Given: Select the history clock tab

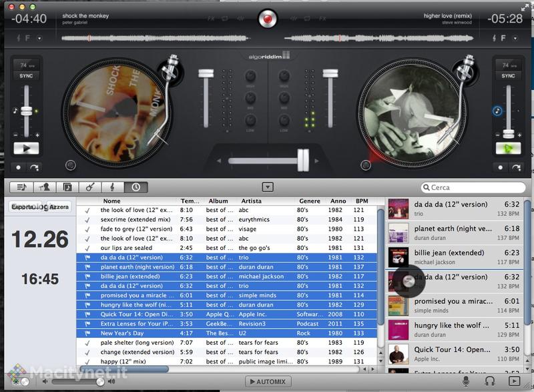Looking at the screenshot, I should 136,187.
